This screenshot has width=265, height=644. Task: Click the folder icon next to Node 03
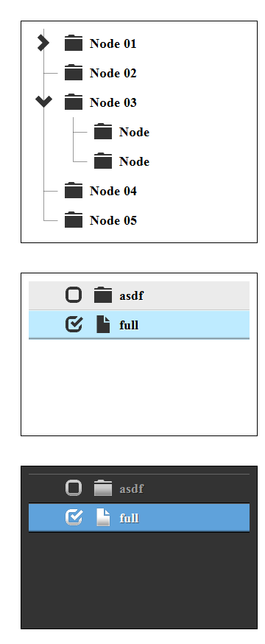74,102
